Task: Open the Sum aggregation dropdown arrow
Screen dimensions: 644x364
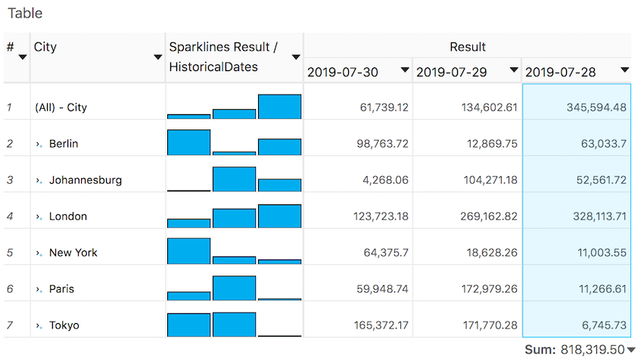Action: [x=631, y=350]
